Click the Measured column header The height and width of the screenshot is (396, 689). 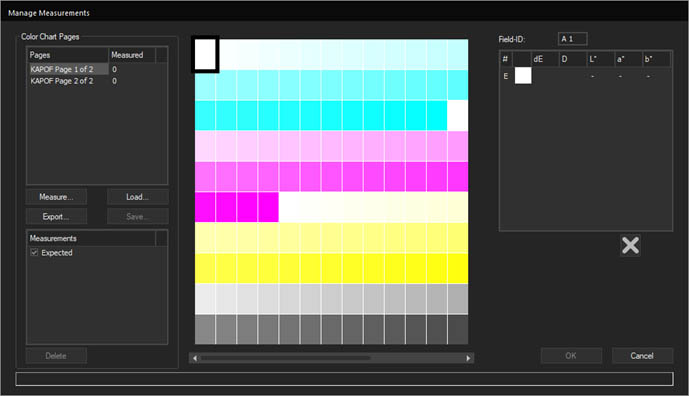132,55
